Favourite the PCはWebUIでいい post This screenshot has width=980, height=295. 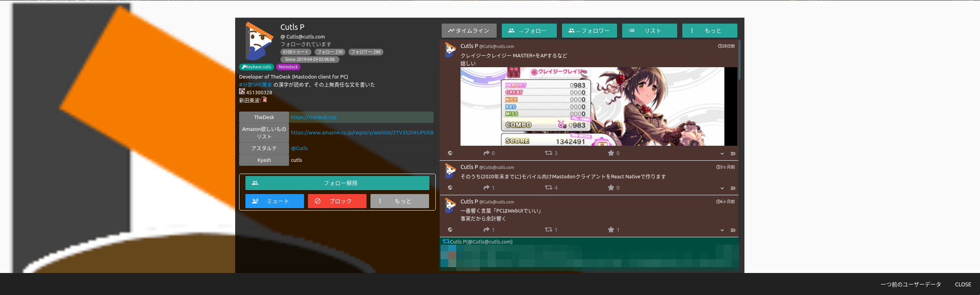pos(611,229)
